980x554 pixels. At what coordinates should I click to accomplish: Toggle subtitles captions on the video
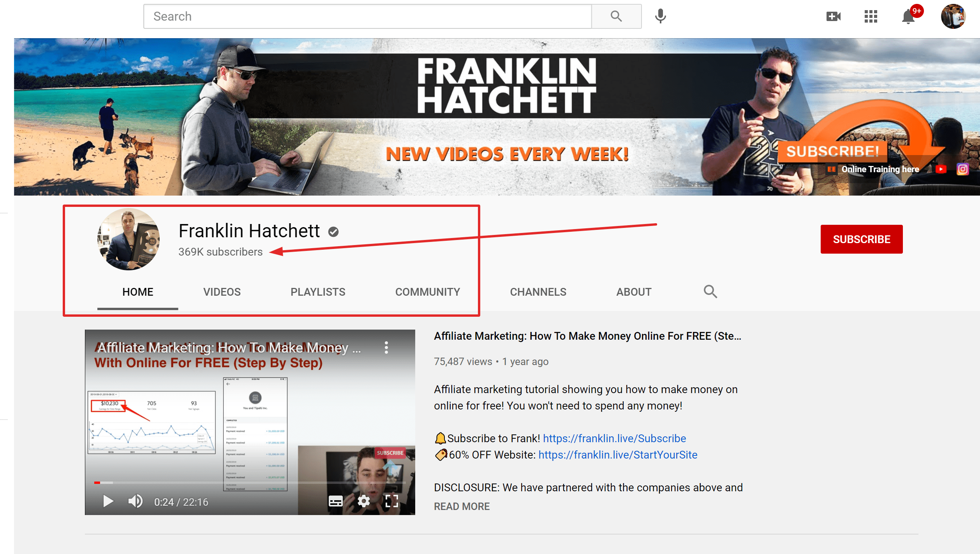335,501
